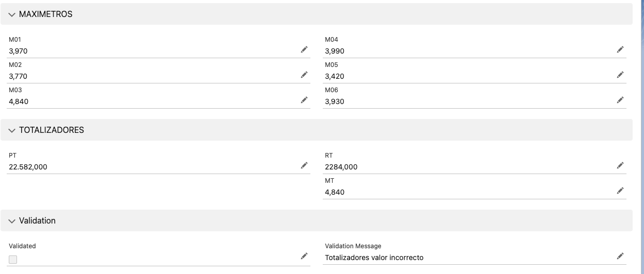The height and width of the screenshot is (274, 644).
Task: Collapse the Validation section chevron
Action: [x=12, y=221]
